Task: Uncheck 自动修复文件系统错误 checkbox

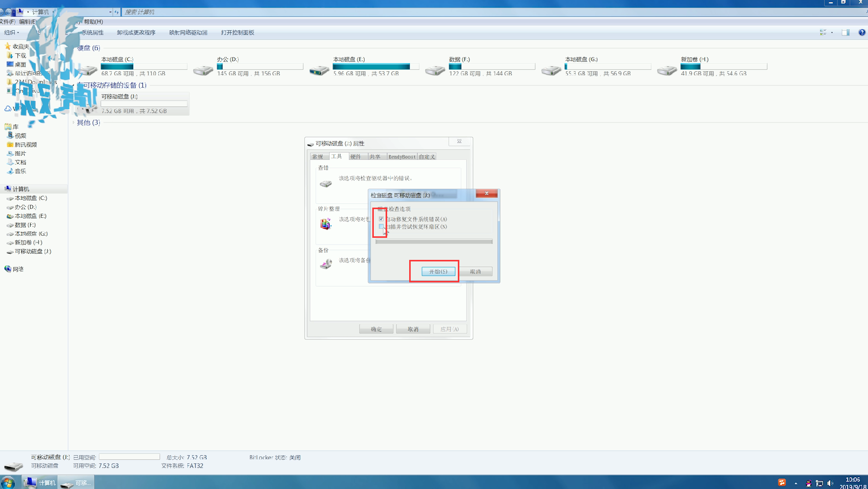Action: pyautogui.click(x=381, y=219)
